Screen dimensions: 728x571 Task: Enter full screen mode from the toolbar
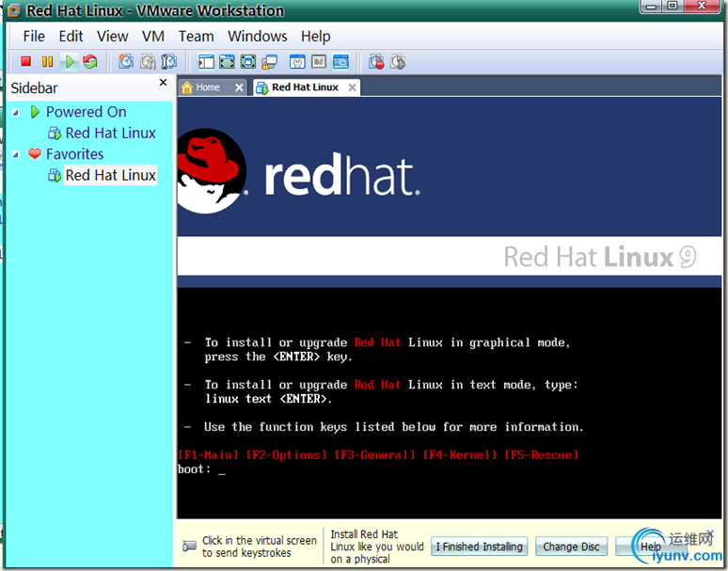point(248,61)
